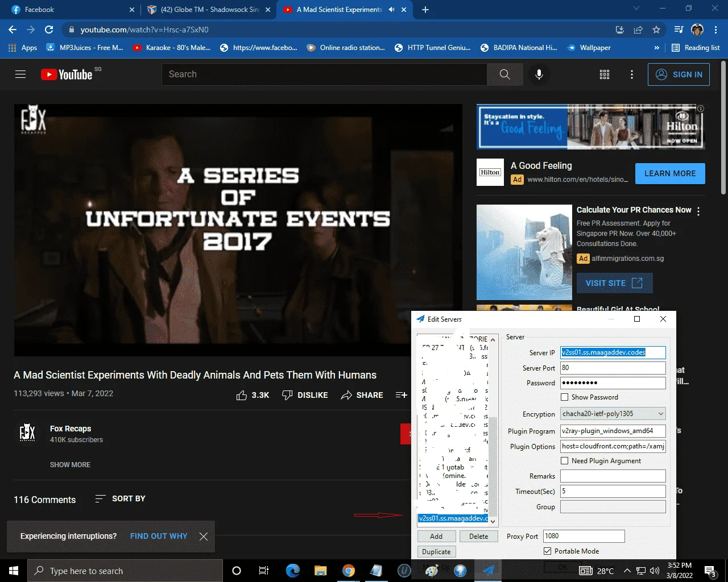Open Karaoke 80's Male bookmark
Viewport: 728px width, 582px height.
(171, 48)
